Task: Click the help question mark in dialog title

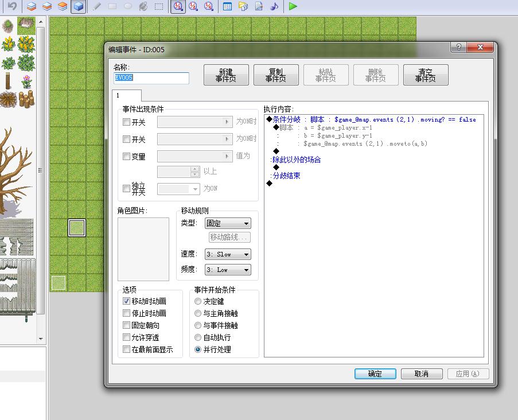Action: click(459, 47)
